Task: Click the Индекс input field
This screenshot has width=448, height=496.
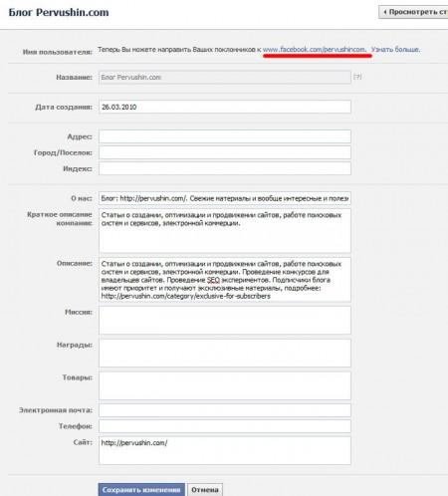Action: click(225, 168)
